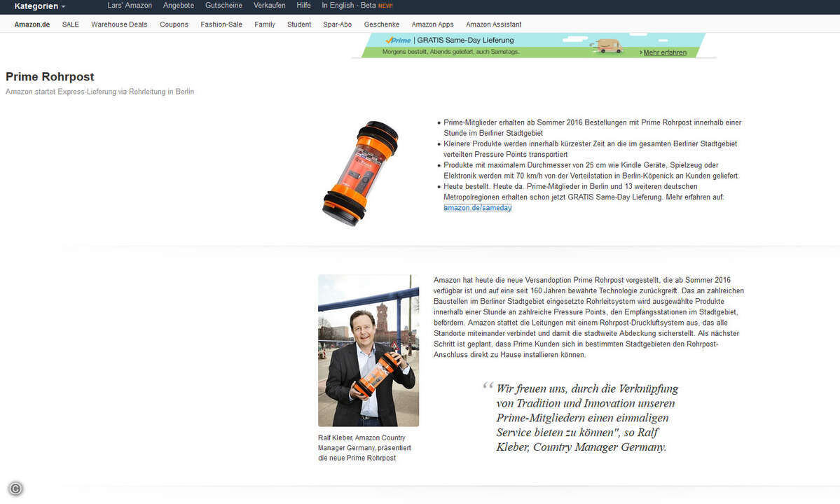Image resolution: width=840 pixels, height=504 pixels.
Task: Go to the Student section
Action: click(299, 24)
